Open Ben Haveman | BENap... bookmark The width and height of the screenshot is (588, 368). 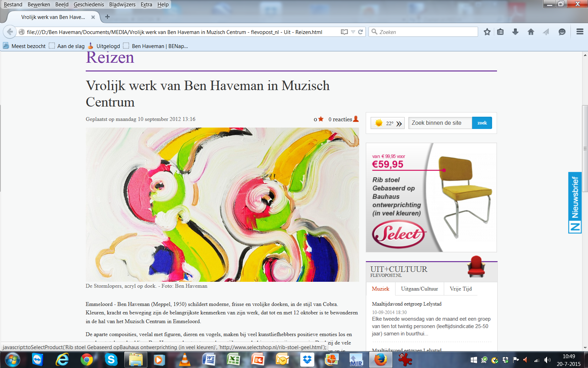point(156,46)
